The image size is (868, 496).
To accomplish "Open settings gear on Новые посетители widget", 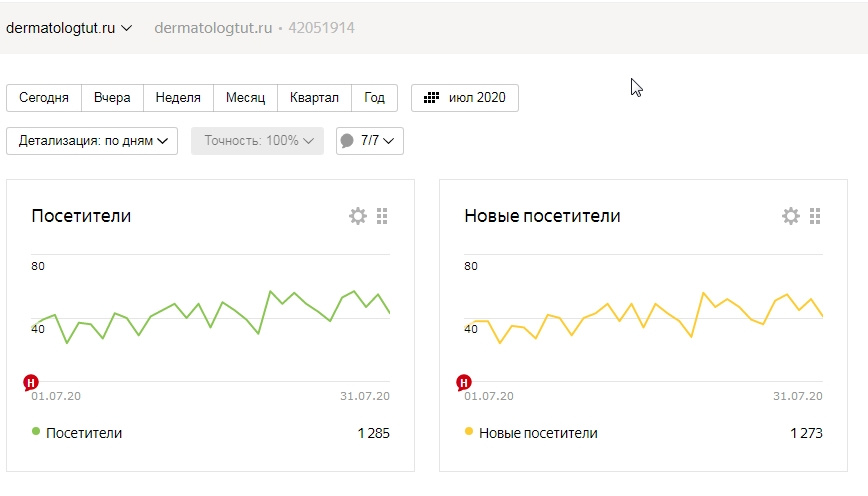I will (790, 216).
